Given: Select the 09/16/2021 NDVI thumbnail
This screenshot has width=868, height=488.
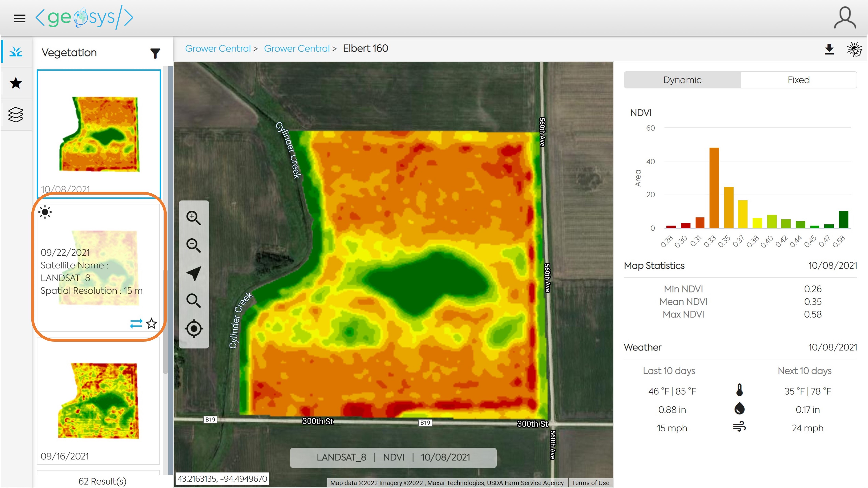Looking at the screenshot, I should 98,401.
